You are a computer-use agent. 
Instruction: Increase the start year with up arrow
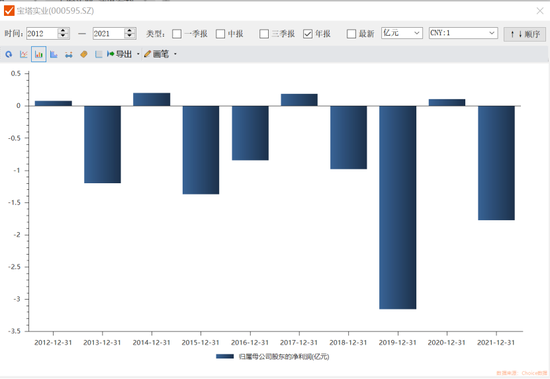63,31
